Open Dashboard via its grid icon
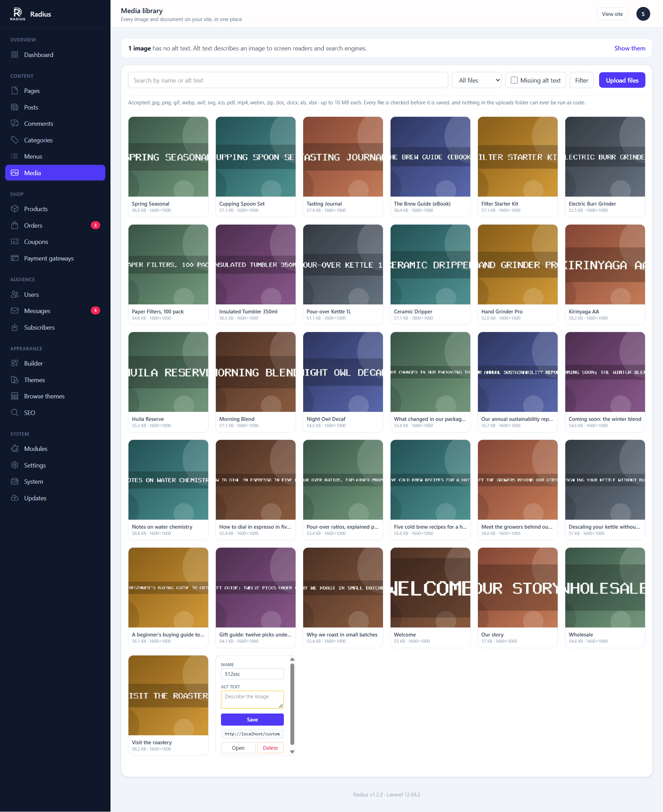Viewport: 663px width, 812px height. (x=15, y=55)
